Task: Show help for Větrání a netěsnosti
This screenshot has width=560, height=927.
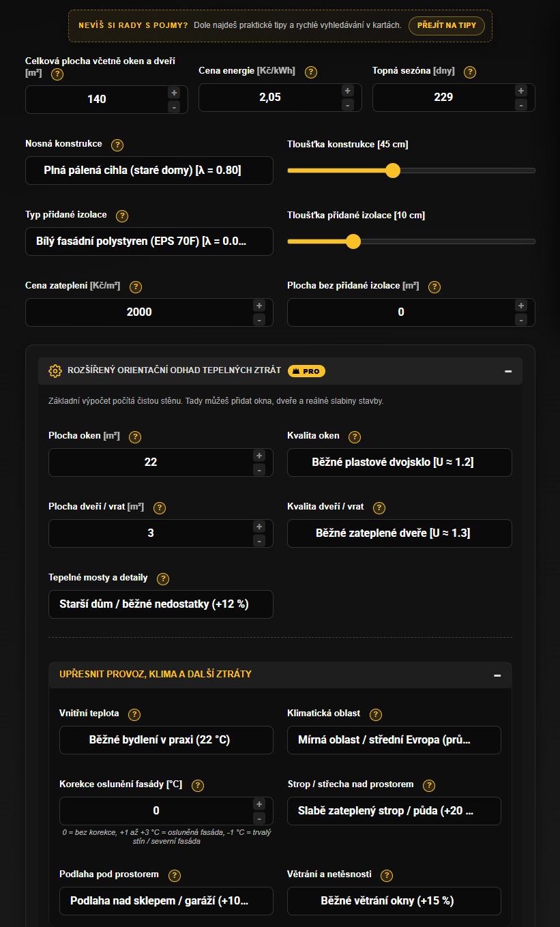Action: [387, 875]
